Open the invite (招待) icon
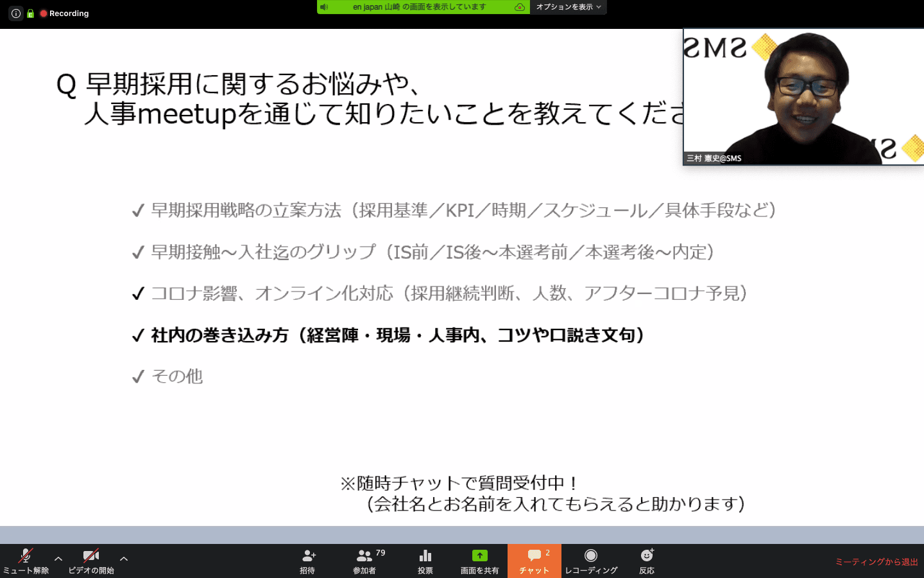924x578 pixels. (x=308, y=561)
